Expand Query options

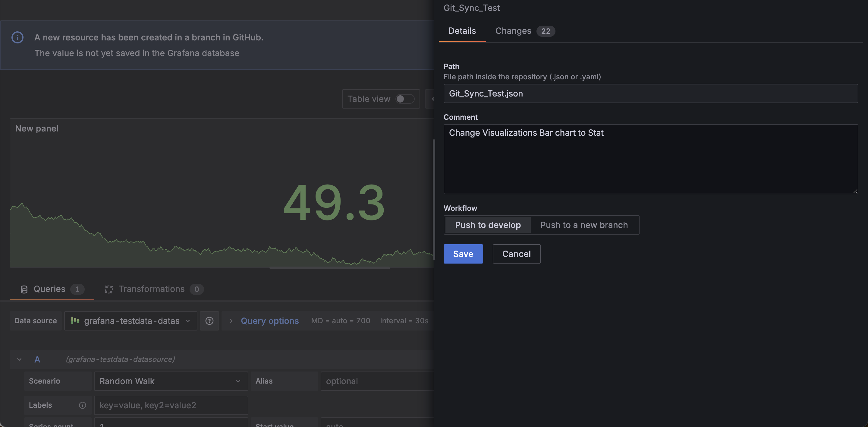[231, 321]
